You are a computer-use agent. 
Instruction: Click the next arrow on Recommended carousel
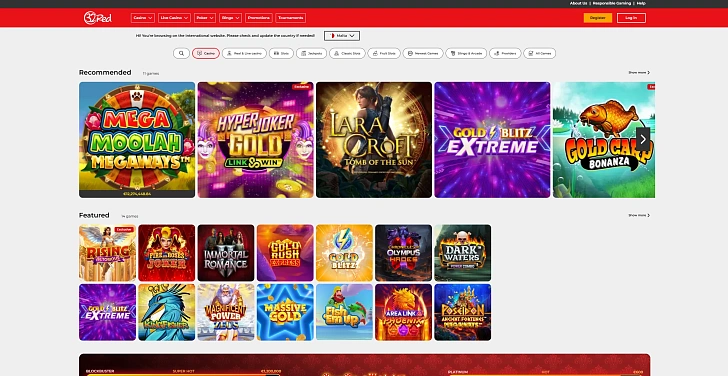point(643,139)
